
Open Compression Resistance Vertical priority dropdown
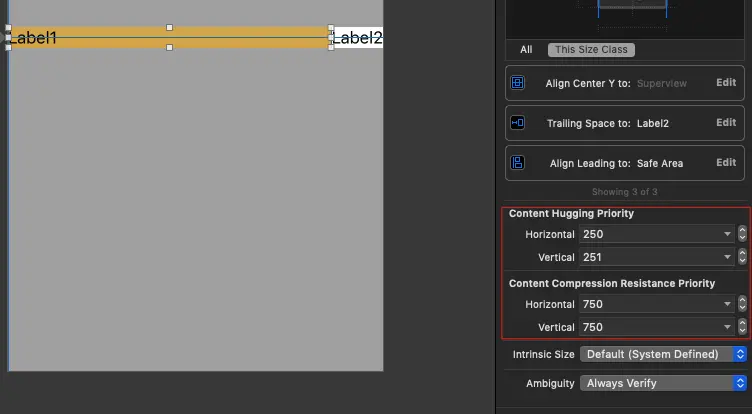tap(727, 327)
